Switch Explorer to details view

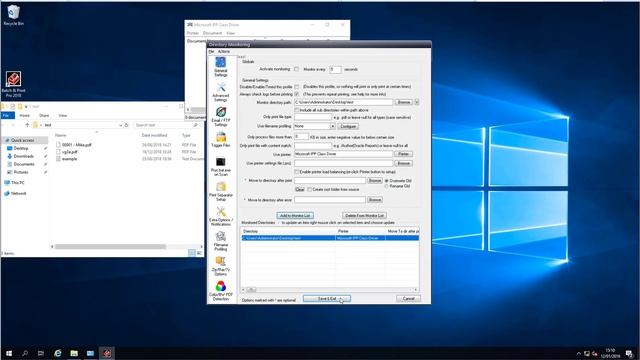point(191,253)
